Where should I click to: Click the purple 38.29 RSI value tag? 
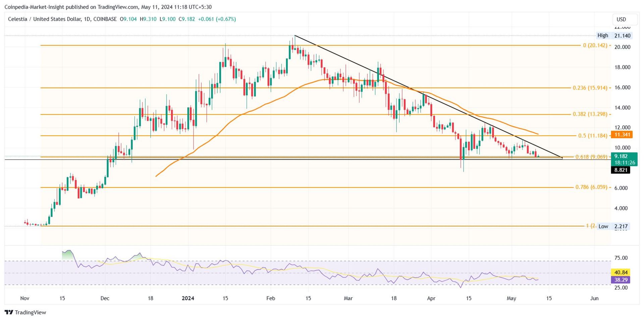[621, 280]
